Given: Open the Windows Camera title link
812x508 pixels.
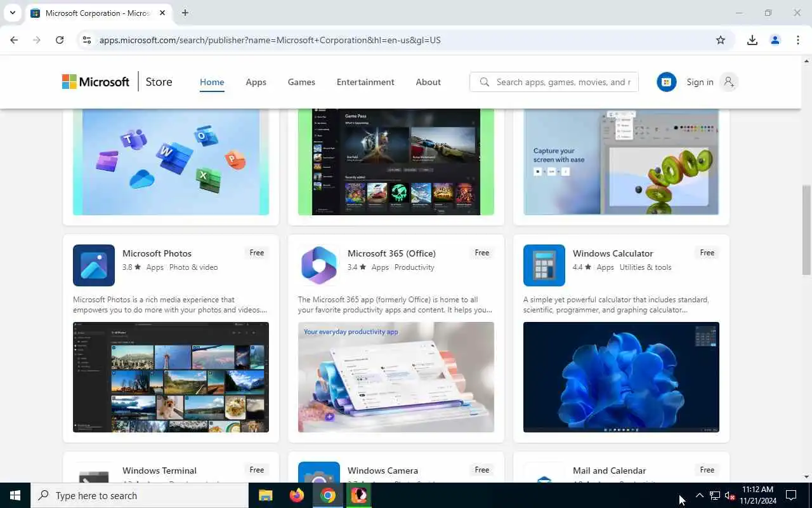Looking at the screenshot, I should 383,471.
